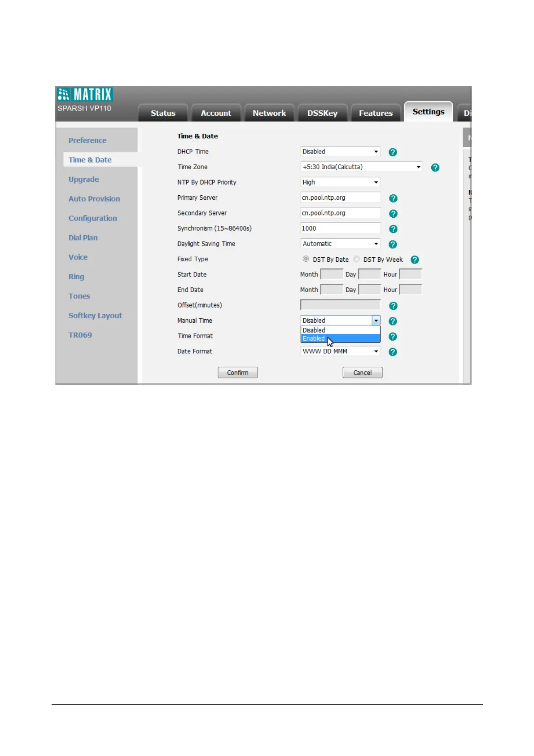
Task: Open TR069 settings page
Action: [x=80, y=335]
